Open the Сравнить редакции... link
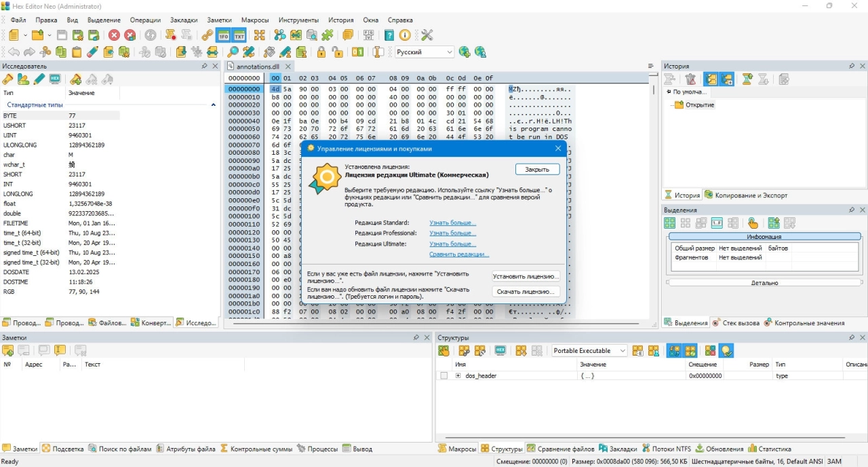The height and width of the screenshot is (467, 868). click(459, 255)
